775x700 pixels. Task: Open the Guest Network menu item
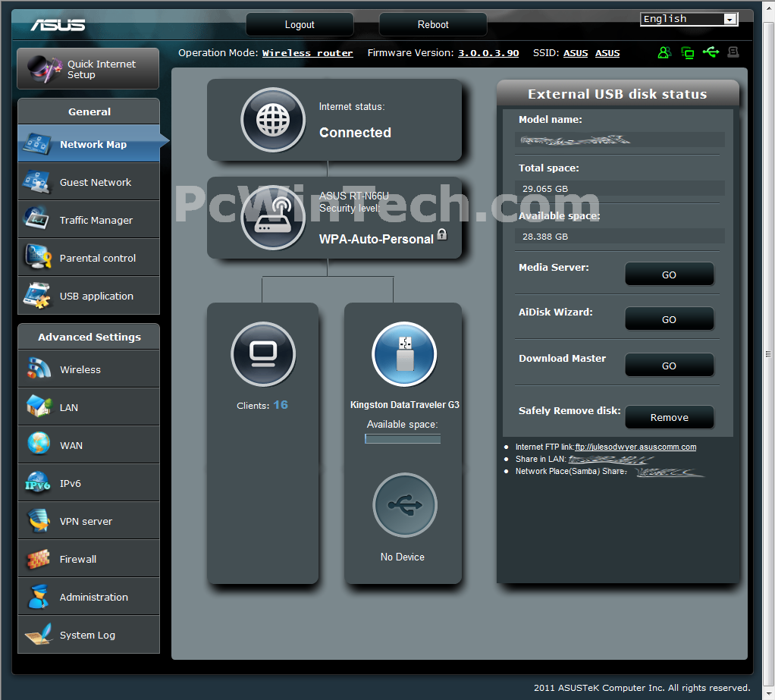pyautogui.click(x=89, y=182)
